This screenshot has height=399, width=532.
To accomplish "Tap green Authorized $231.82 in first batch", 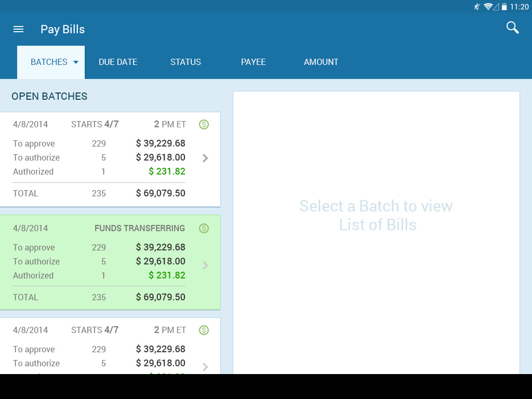I will coord(167,171).
